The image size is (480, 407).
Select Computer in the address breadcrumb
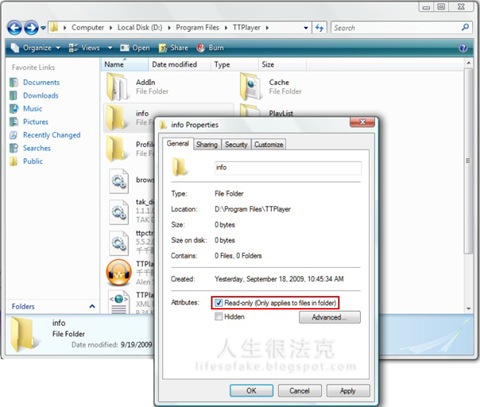click(x=88, y=28)
